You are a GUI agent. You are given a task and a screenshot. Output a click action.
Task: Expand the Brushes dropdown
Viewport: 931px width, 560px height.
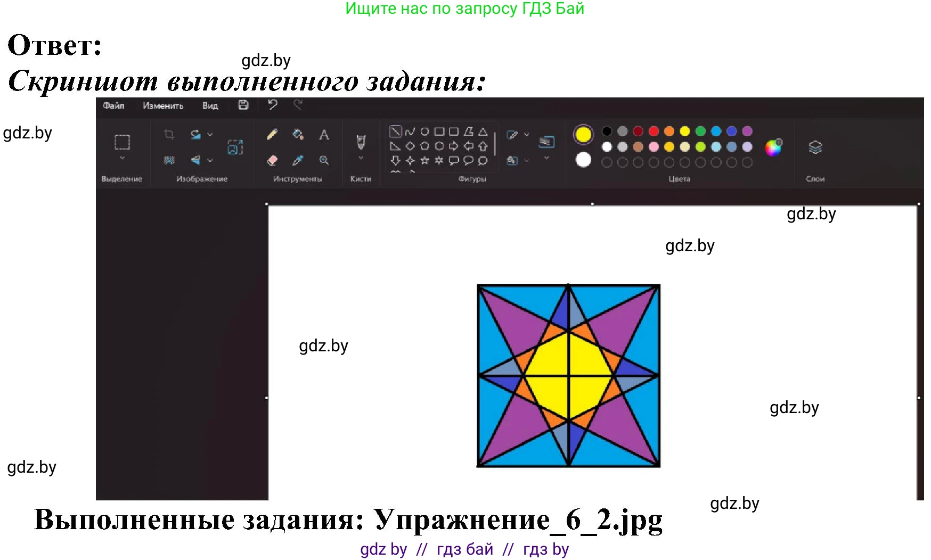pos(361,158)
